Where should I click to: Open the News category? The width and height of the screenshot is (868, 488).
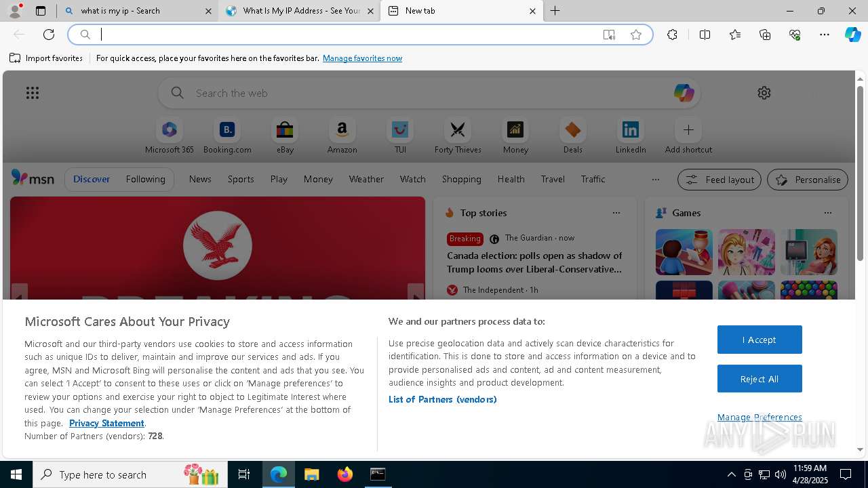[200, 179]
